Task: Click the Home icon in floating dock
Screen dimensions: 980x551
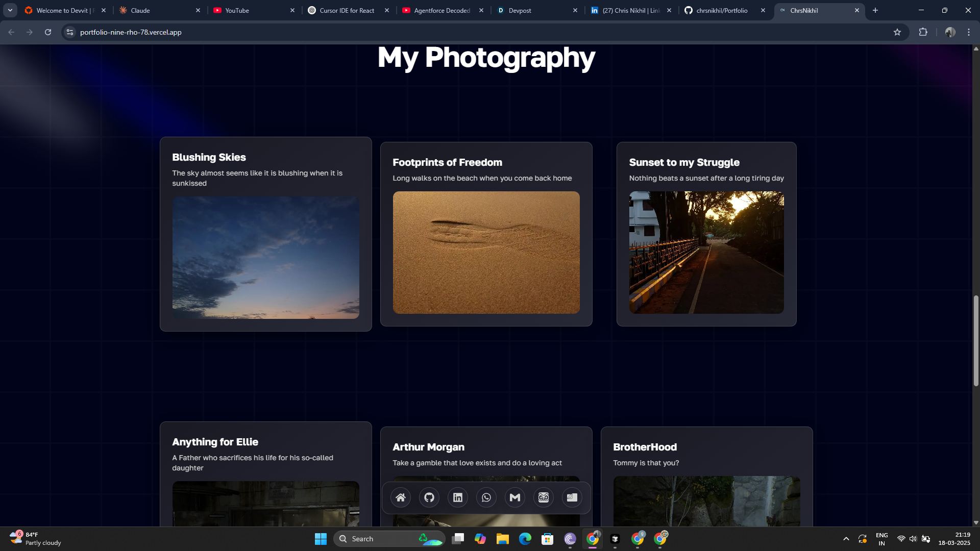Action: tap(401, 497)
